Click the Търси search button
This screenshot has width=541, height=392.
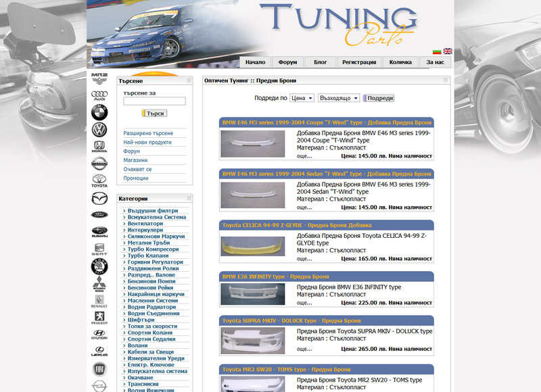(x=154, y=113)
